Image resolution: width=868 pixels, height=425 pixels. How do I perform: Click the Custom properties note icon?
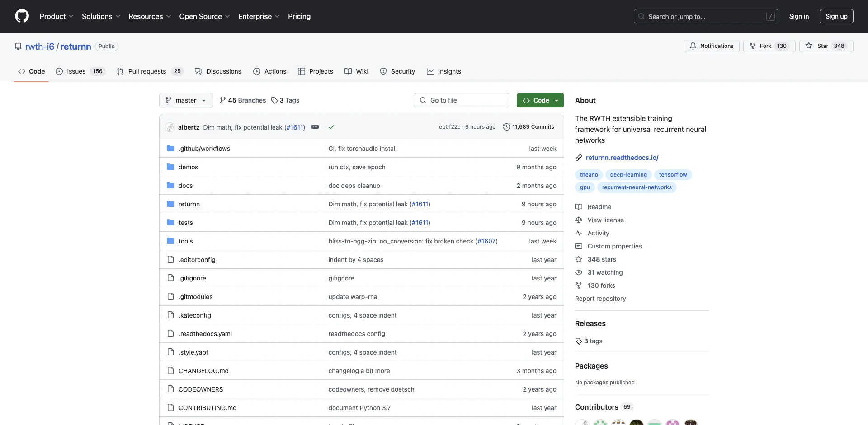(x=579, y=246)
